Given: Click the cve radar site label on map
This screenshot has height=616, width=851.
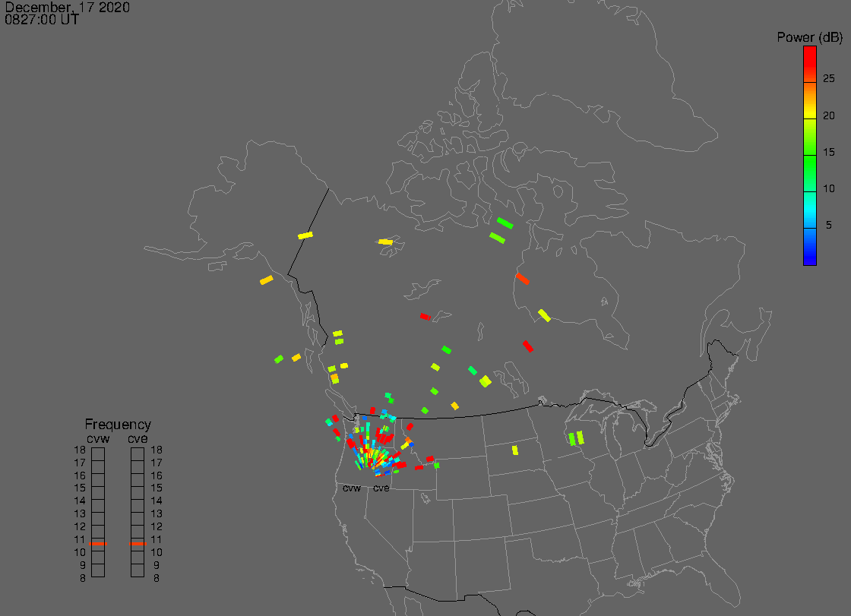Looking at the screenshot, I should pyautogui.click(x=381, y=488).
